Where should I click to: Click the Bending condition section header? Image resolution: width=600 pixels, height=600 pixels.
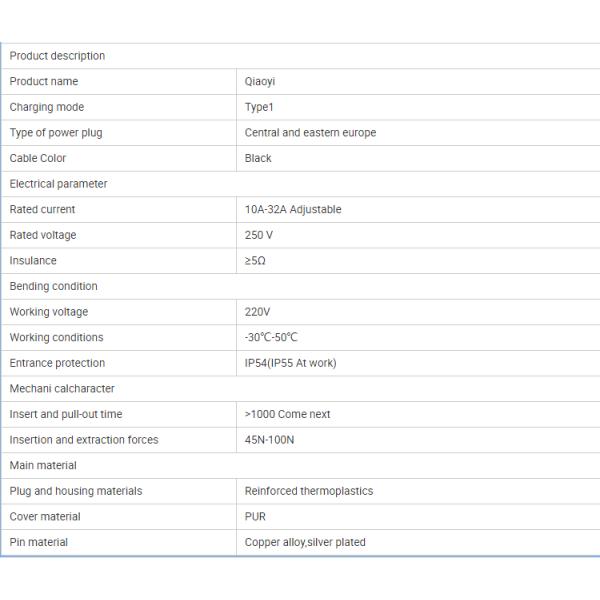pos(53,286)
